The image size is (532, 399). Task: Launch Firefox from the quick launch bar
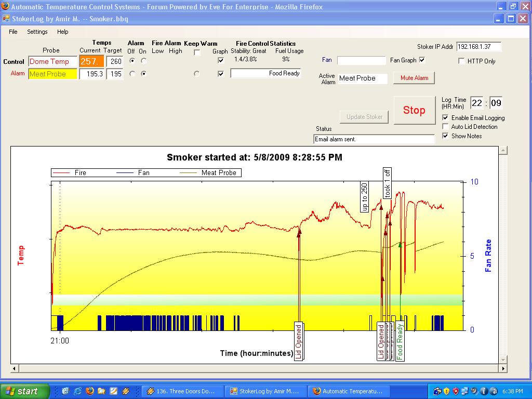89,391
